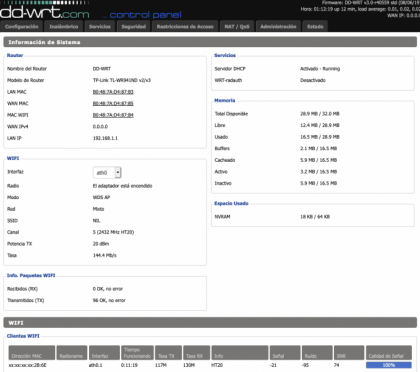Click the Info column header
The height and width of the screenshot is (372, 420).
pos(240,353)
